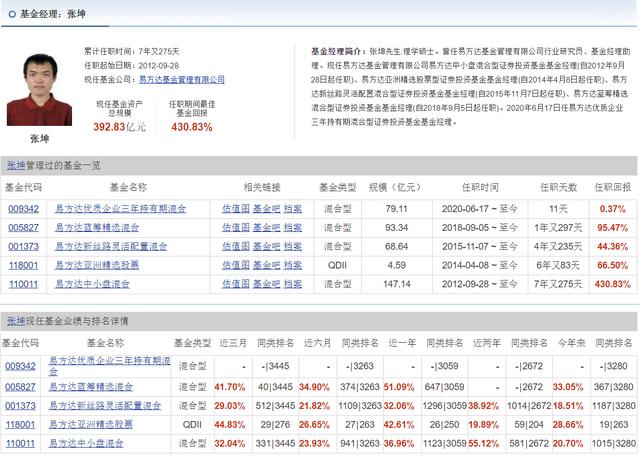Click the 任职起始日期：2012-09-28 line
The image size is (640, 456).
point(131,65)
